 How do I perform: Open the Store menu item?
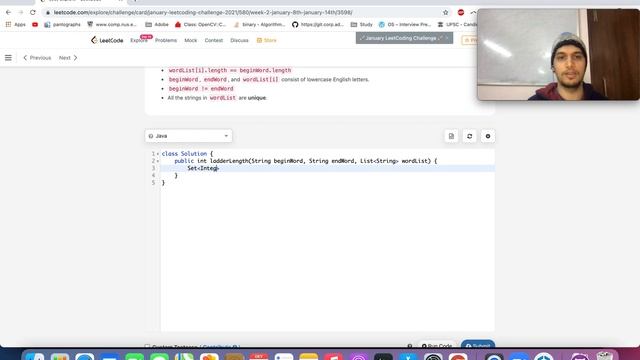pos(267,40)
